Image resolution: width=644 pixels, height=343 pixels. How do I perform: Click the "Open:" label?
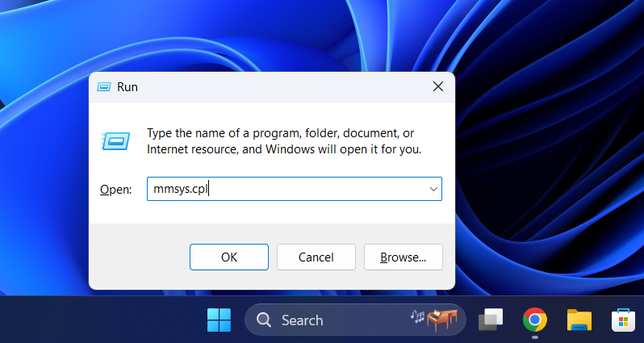click(115, 190)
